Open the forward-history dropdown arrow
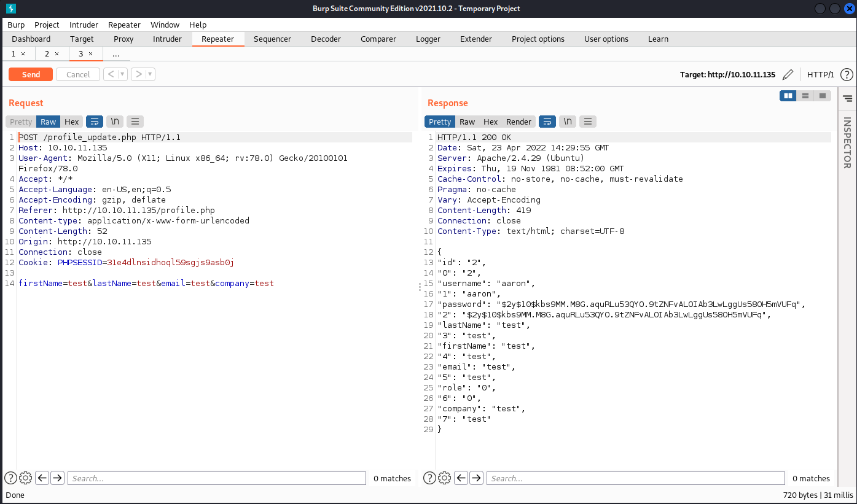The image size is (857, 504). click(x=151, y=74)
